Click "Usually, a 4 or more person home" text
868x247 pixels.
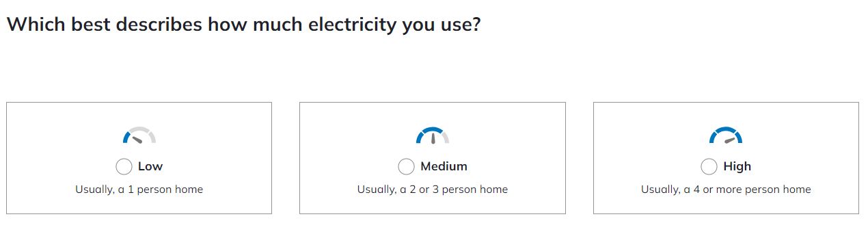726,190
